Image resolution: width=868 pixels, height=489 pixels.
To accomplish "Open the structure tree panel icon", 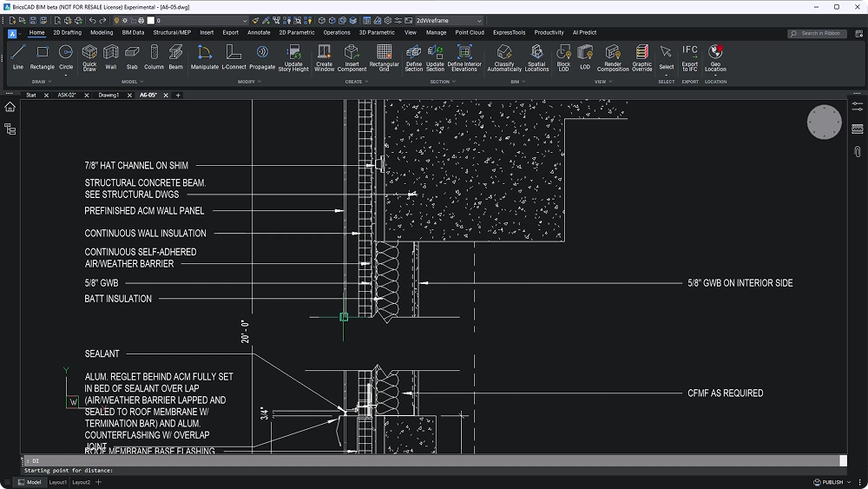I will click(10, 129).
